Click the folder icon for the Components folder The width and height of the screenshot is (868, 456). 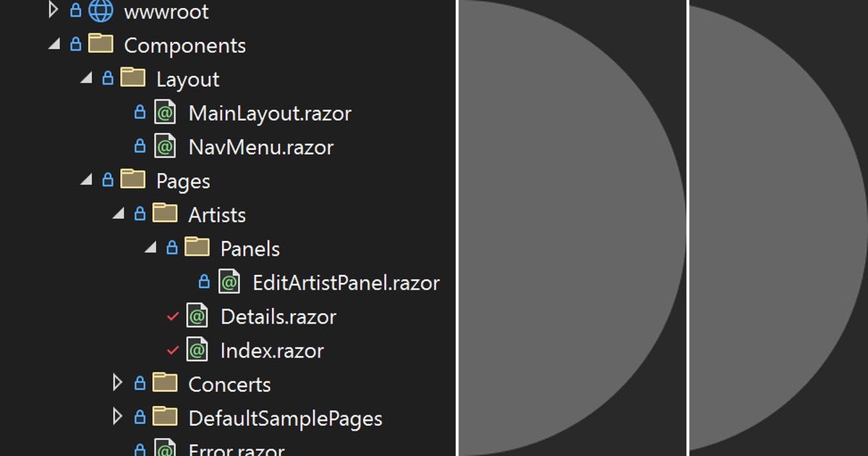[x=101, y=45]
